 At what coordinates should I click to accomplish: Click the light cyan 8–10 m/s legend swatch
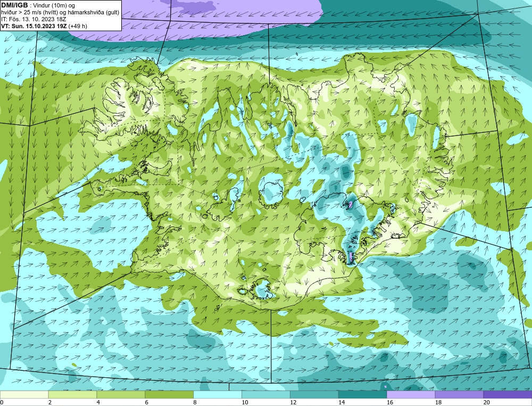[218, 394]
